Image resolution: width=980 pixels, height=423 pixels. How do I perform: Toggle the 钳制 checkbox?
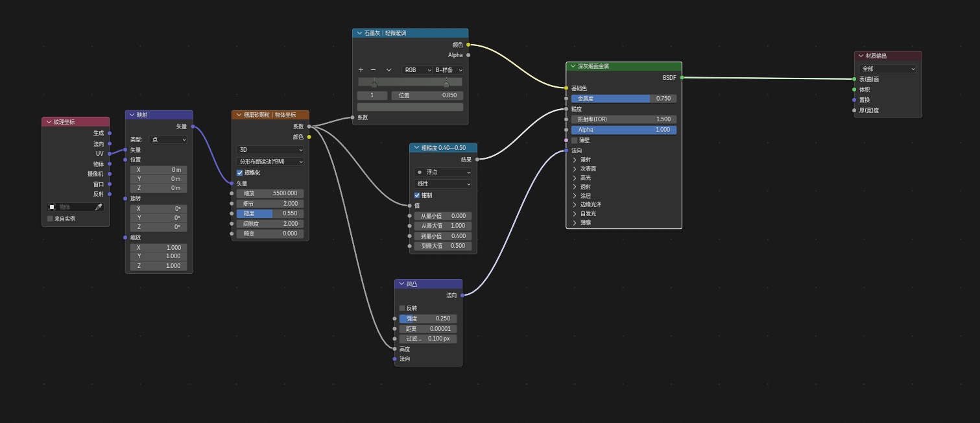(417, 195)
